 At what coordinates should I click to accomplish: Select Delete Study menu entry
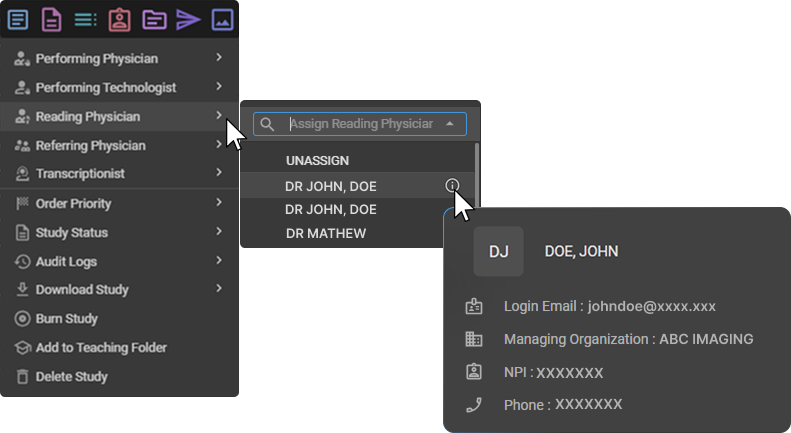coord(119,376)
